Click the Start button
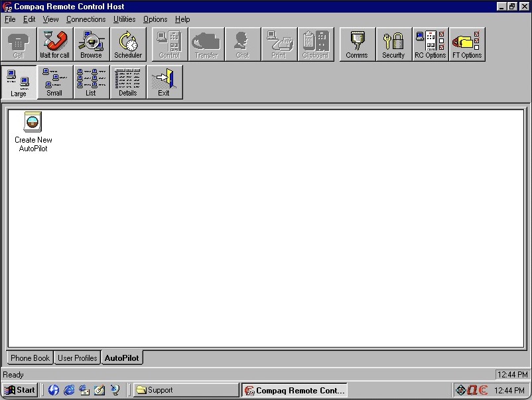 19,389
